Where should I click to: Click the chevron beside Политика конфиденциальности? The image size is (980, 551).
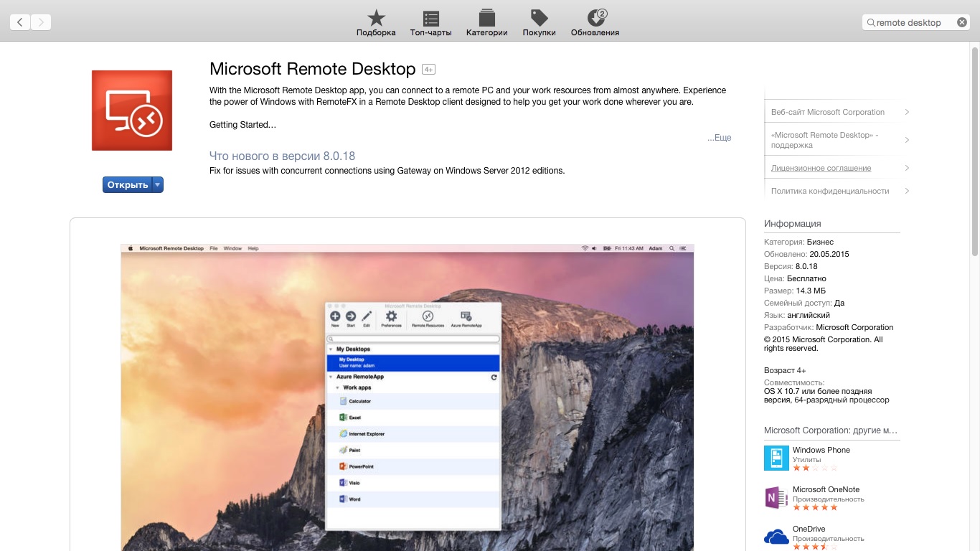[907, 191]
